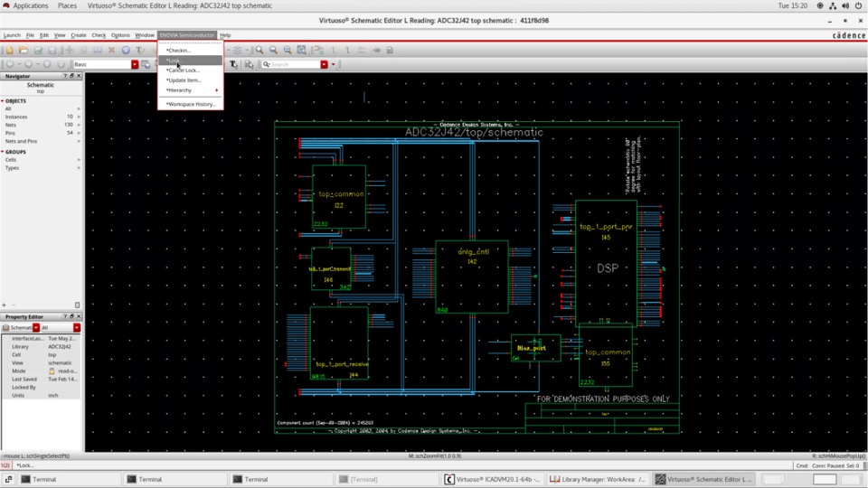Expand the Instances row arrow

79,117
